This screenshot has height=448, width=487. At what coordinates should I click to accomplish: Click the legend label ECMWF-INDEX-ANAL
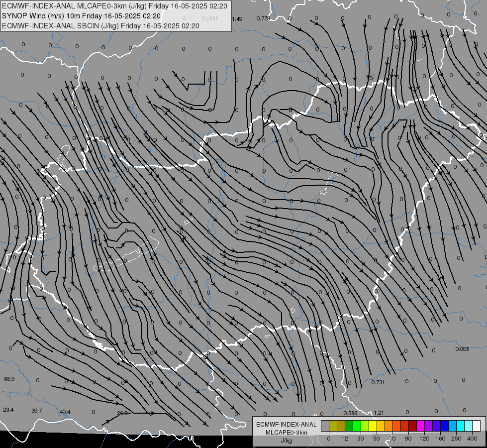coord(287,425)
